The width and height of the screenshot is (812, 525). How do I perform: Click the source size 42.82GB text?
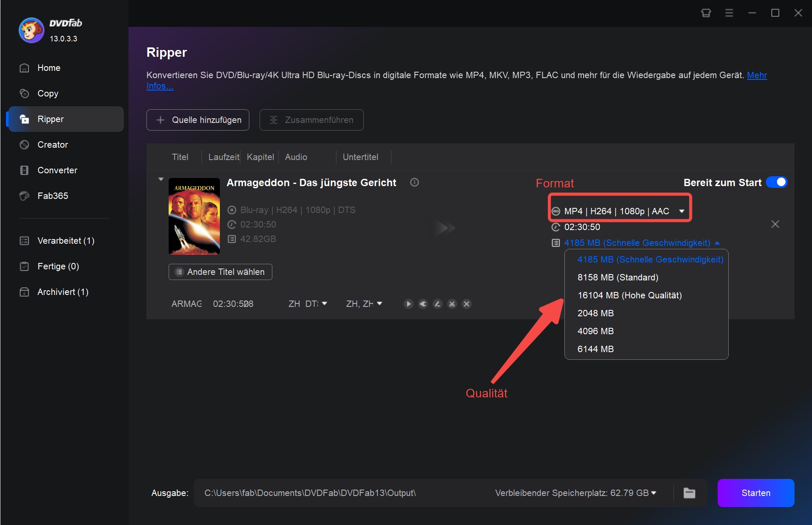click(x=258, y=239)
